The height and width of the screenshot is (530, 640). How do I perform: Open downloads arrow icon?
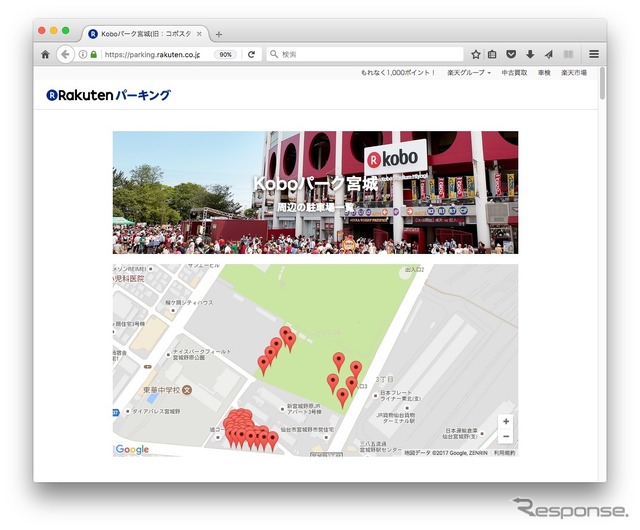pyautogui.click(x=530, y=54)
